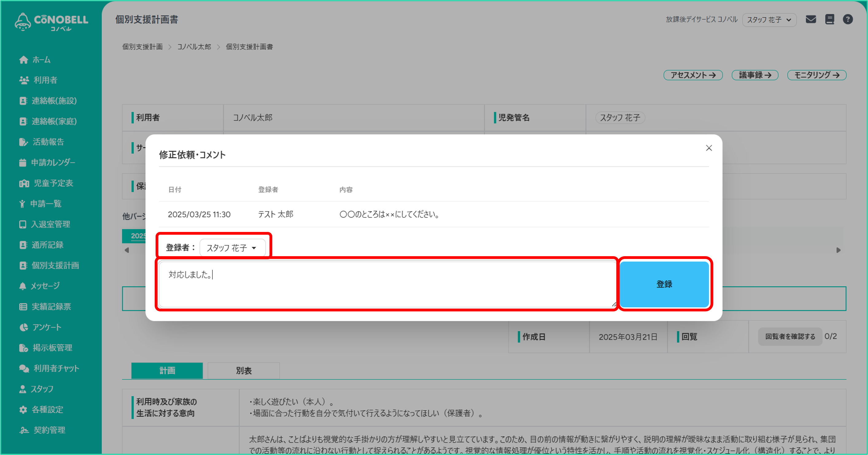Click the CONOBELL logo
The height and width of the screenshot is (455, 868).
pos(51,22)
